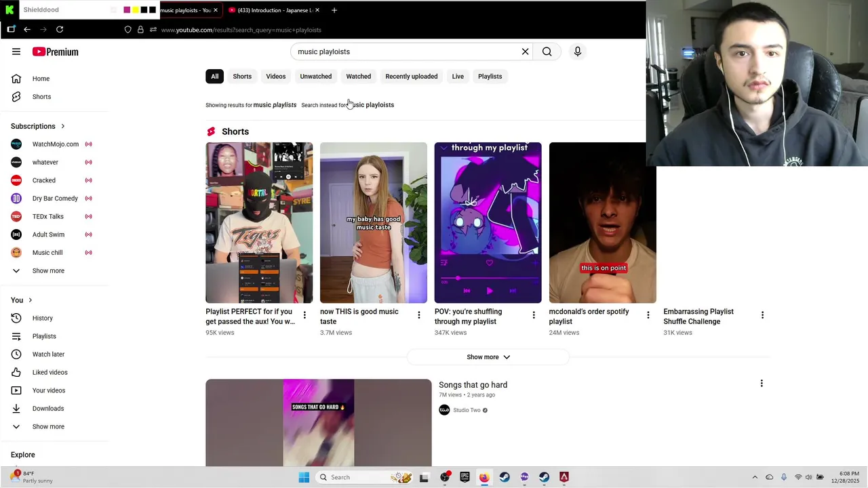
Task: Clear the search box with X
Action: pyautogui.click(x=525, y=52)
